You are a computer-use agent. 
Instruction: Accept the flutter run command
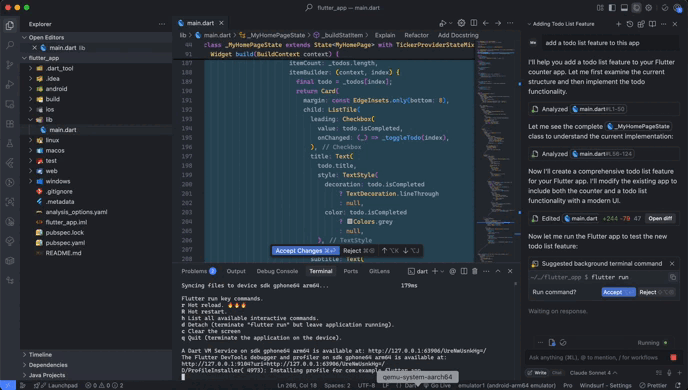618,292
